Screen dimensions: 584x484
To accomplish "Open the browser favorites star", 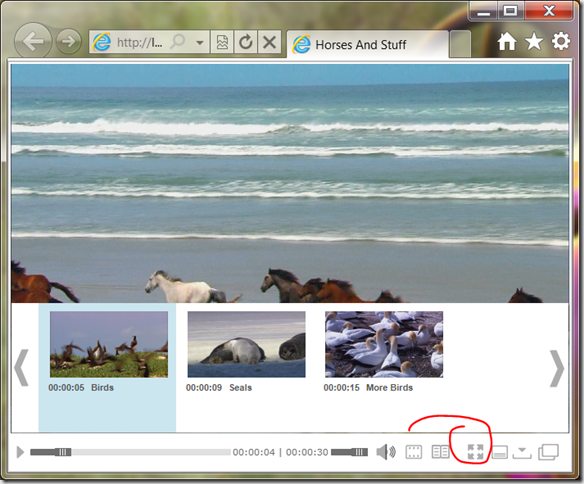I will [x=534, y=41].
